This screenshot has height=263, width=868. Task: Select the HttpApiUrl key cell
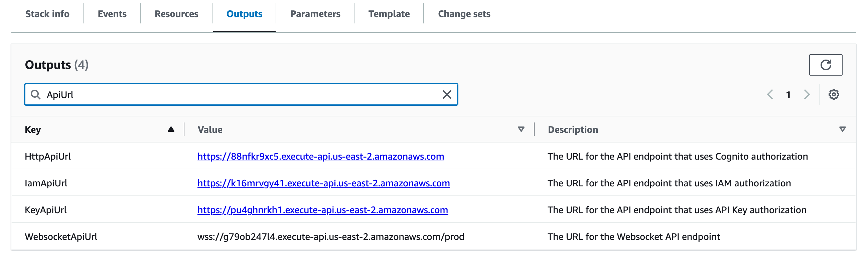pos(47,157)
